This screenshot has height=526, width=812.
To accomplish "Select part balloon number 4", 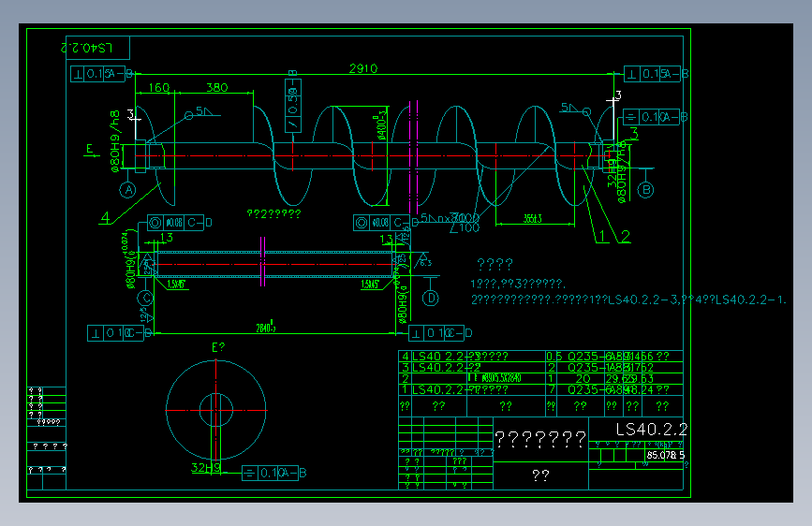I will [105, 217].
